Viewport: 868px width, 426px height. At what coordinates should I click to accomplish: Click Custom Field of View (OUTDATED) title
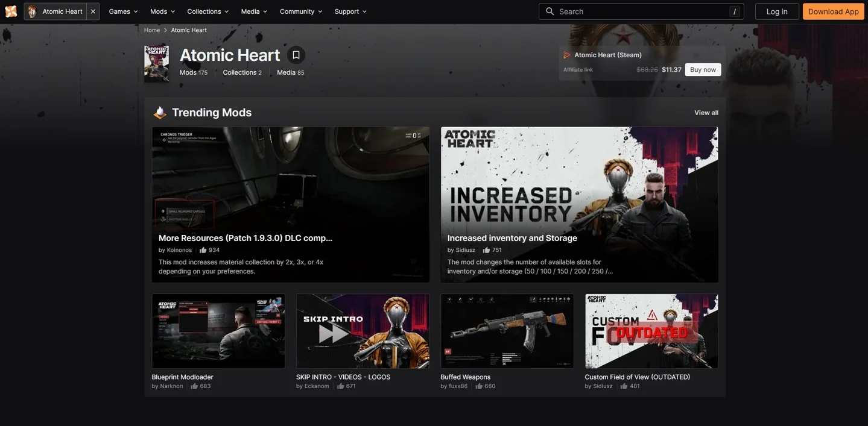coord(638,377)
